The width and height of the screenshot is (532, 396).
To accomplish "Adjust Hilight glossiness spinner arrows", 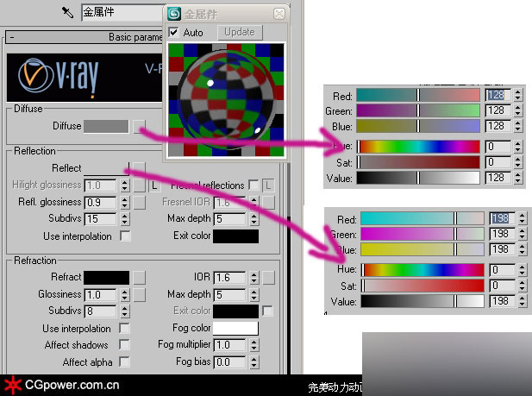I will coord(124,185).
